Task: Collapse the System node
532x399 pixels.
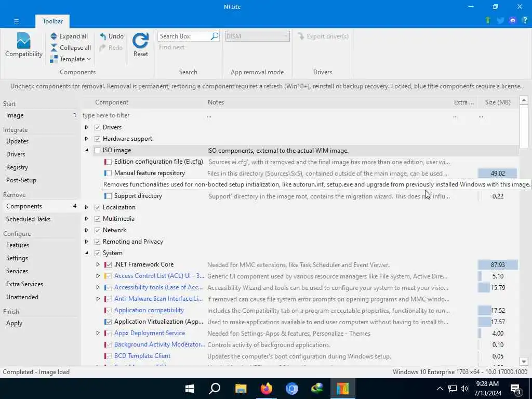Action: 87,253
